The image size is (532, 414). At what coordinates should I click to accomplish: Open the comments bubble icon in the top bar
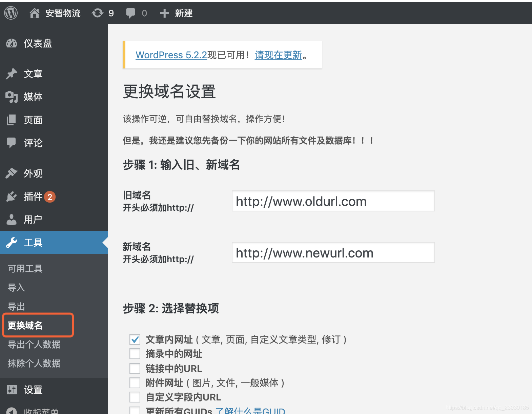[x=130, y=13]
